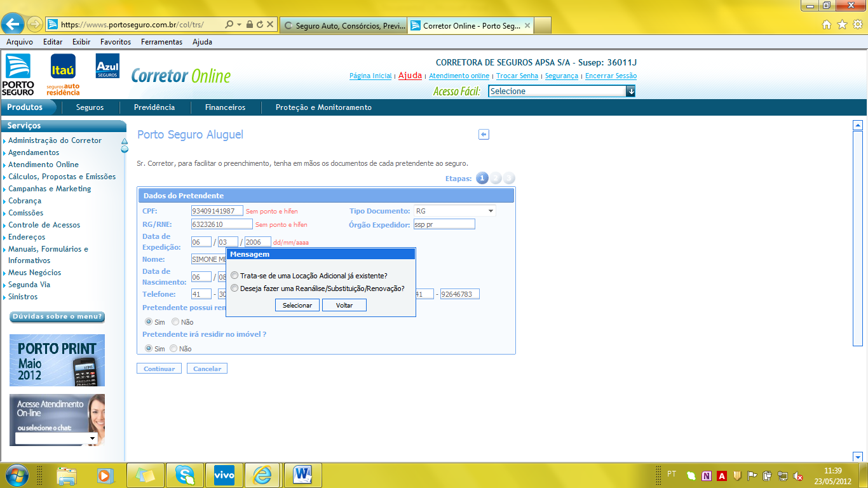Click the 'Dúvidas sobre o menu?' button
Screen dimensions: 868x488
(x=57, y=316)
